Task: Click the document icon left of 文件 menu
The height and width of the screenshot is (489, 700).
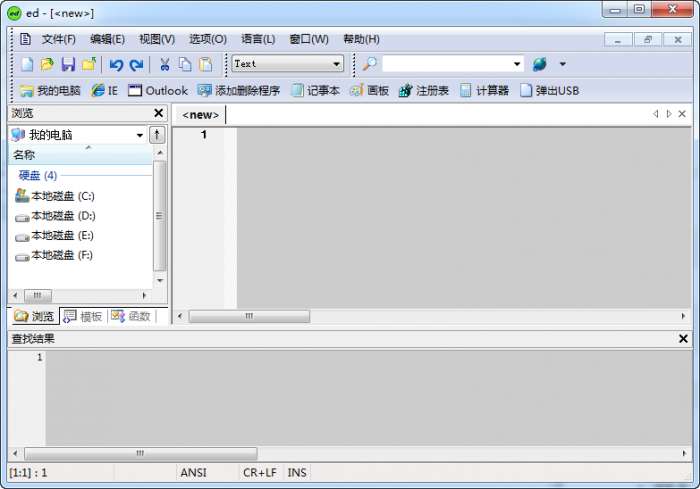Action: [x=25, y=39]
